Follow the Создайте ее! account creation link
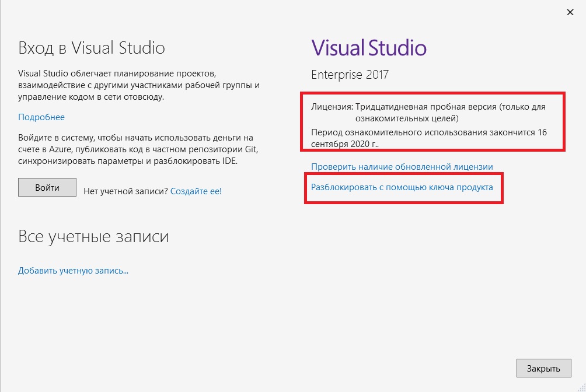The height and width of the screenshot is (392, 586). [196, 191]
